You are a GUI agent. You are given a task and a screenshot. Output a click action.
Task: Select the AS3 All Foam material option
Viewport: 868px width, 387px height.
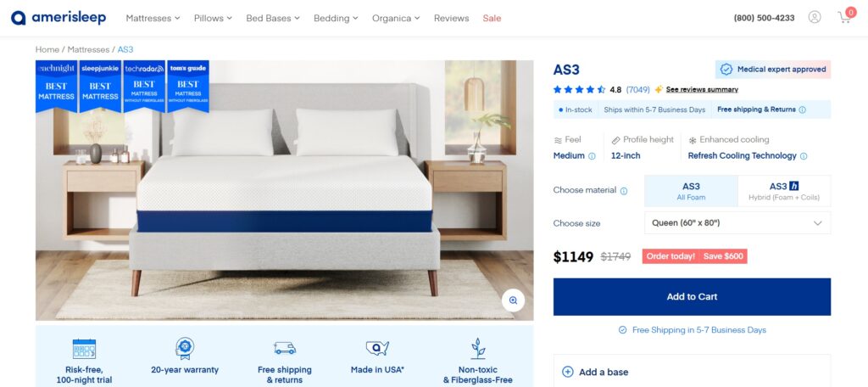tap(691, 191)
